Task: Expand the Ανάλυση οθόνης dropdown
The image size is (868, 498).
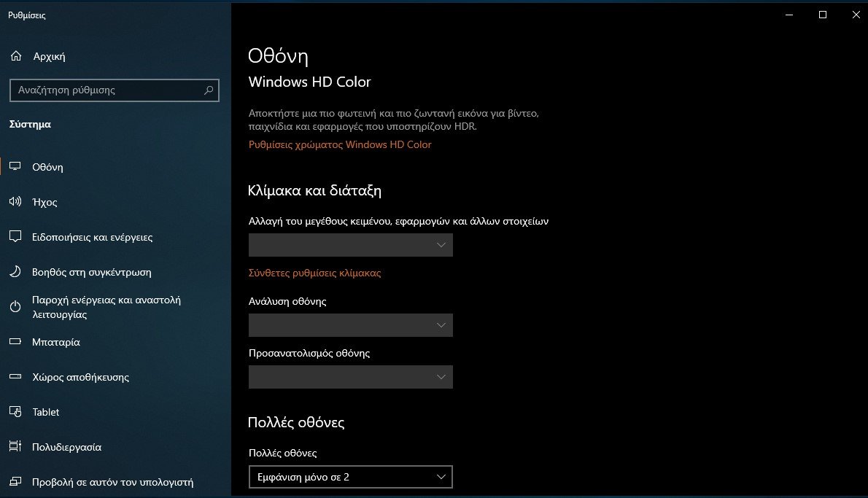Action: pyautogui.click(x=350, y=325)
